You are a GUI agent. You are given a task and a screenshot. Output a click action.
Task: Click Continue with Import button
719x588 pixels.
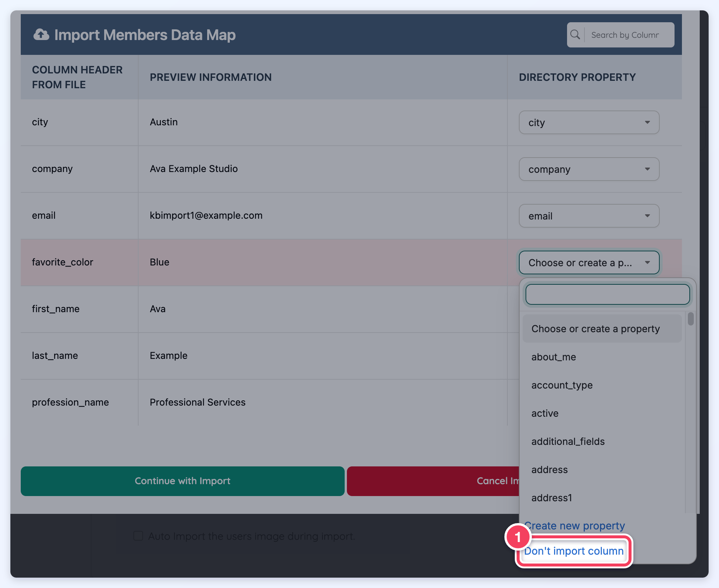[x=182, y=481]
